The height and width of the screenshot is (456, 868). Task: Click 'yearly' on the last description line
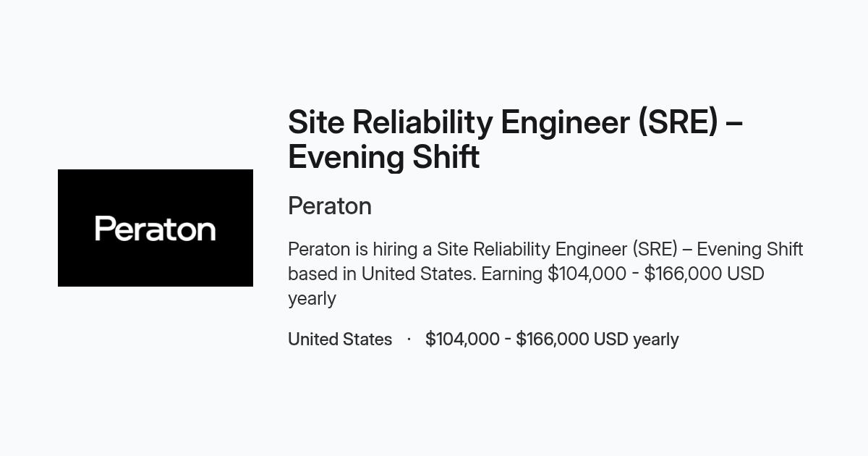pos(312,299)
